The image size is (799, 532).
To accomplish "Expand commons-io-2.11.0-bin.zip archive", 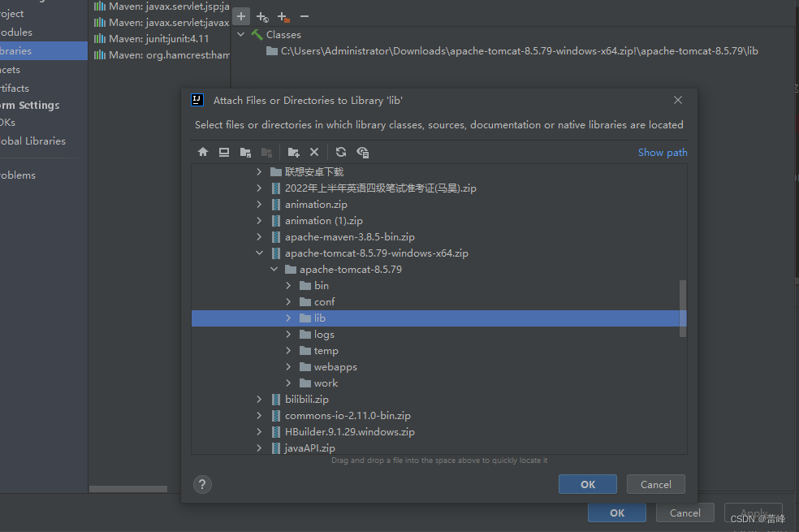I will click(x=259, y=415).
